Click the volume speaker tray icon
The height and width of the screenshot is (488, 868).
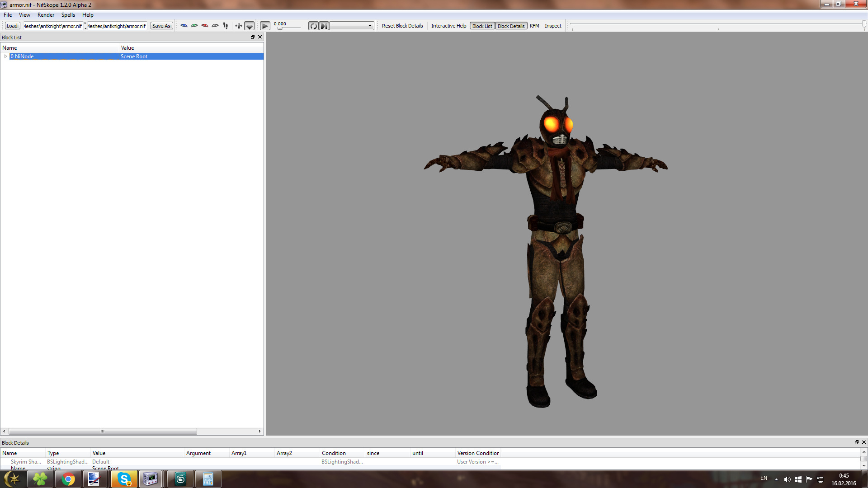[787, 479]
